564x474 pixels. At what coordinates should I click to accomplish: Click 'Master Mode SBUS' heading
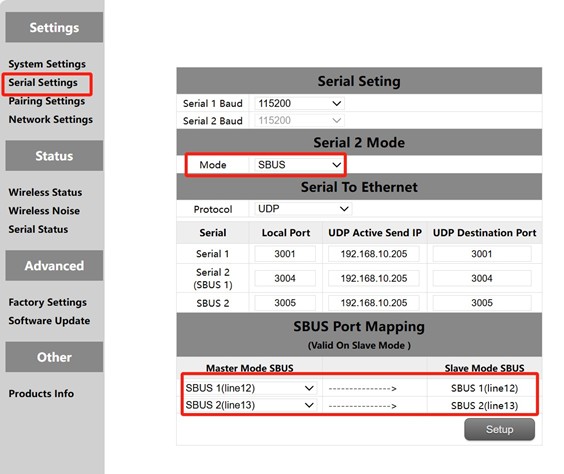(250, 368)
